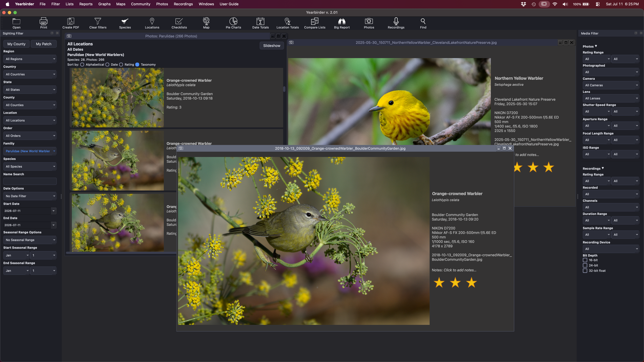The width and height of the screenshot is (644, 362).
Task: Open the Start Date picker arrow
Action: [x=54, y=211]
